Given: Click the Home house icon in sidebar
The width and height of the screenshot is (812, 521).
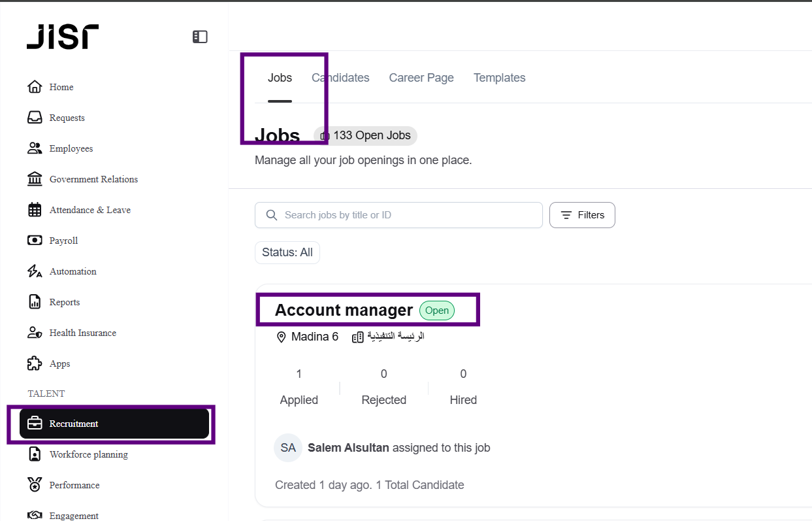Looking at the screenshot, I should click(x=35, y=87).
